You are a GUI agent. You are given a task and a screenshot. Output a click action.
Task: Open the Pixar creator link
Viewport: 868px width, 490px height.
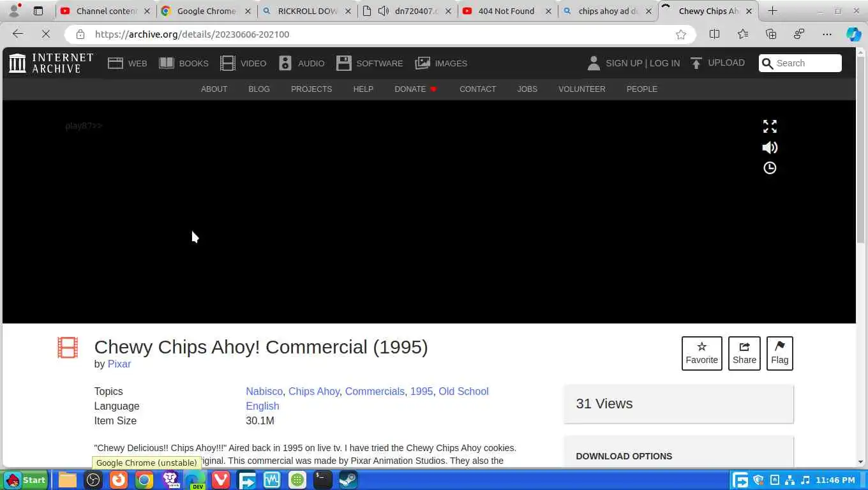(x=119, y=364)
